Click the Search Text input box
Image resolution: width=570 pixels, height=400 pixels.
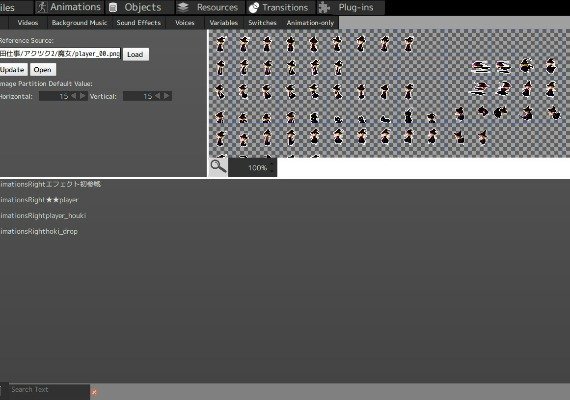[x=49, y=390]
